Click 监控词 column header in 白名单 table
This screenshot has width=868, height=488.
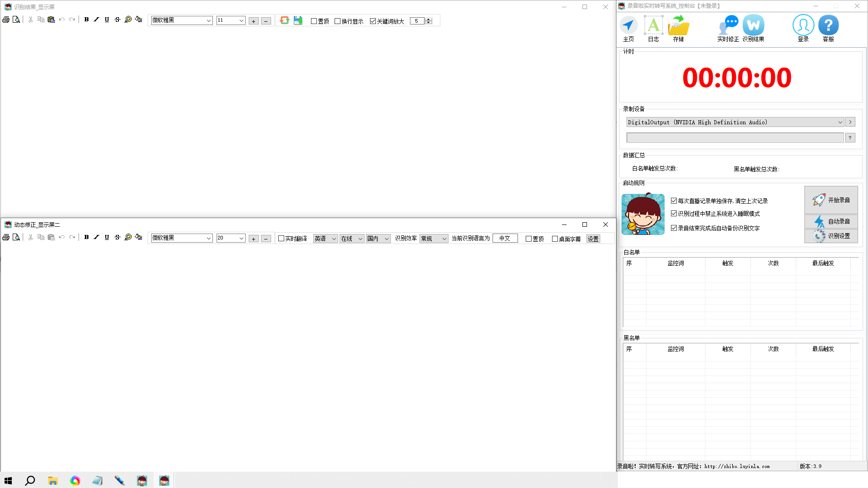click(x=676, y=263)
